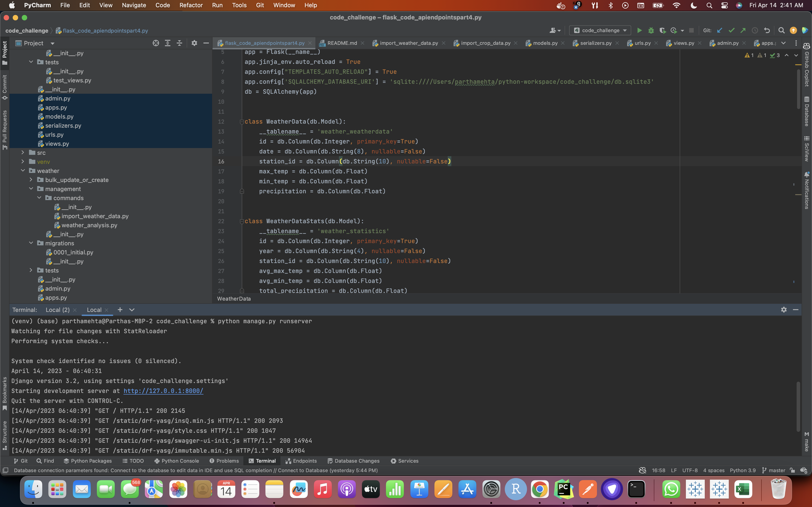Click Collapse All icon in Project panel

tap(179, 43)
